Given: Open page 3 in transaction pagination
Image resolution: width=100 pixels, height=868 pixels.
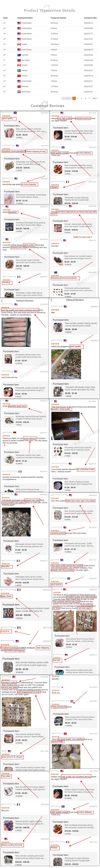Looking at the screenshot, I should 82,98.
